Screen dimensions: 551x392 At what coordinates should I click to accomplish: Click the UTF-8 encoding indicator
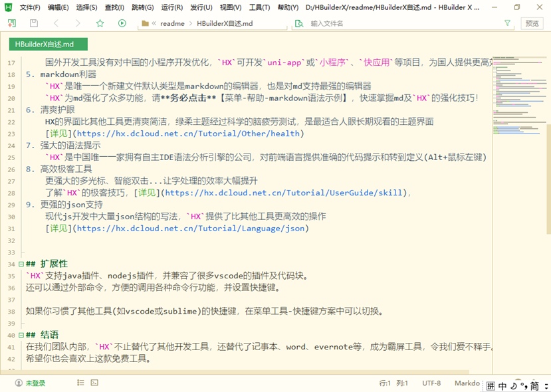[x=431, y=383]
